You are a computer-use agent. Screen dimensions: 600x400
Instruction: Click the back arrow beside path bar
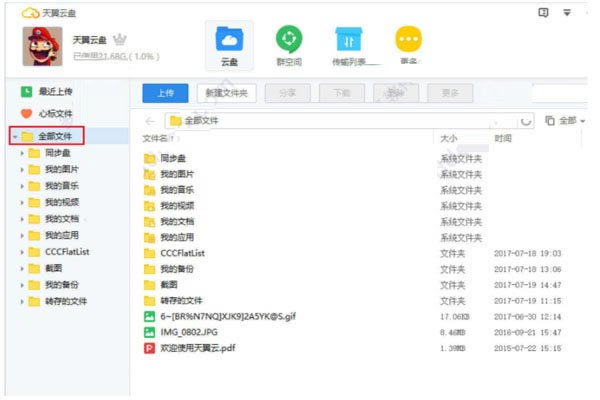pos(150,121)
